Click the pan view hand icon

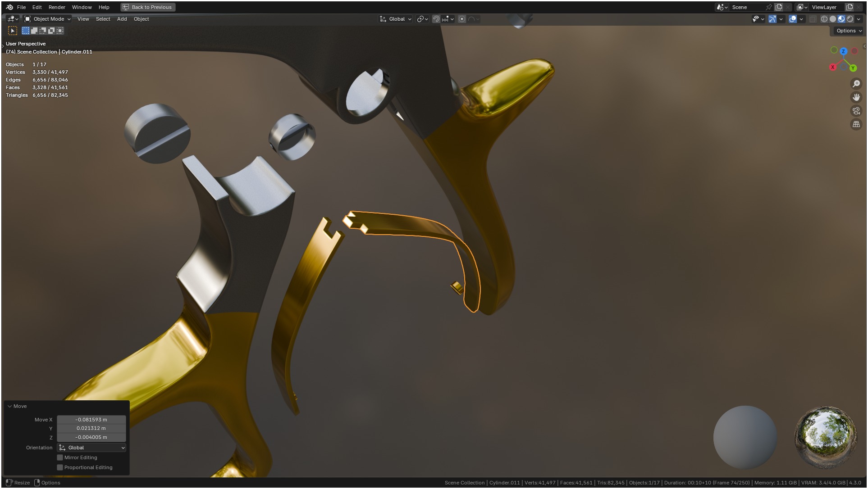856,97
